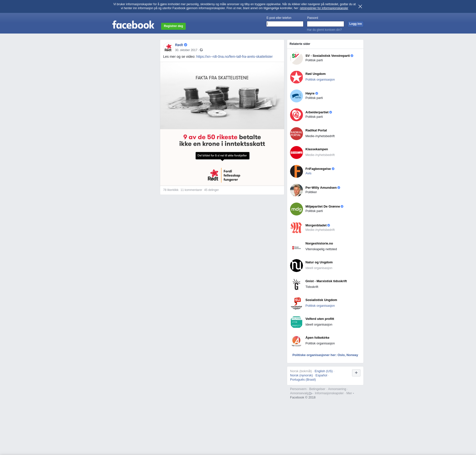Open Arbeiderpartiet page name link
The image size is (476, 455).
[317, 112]
